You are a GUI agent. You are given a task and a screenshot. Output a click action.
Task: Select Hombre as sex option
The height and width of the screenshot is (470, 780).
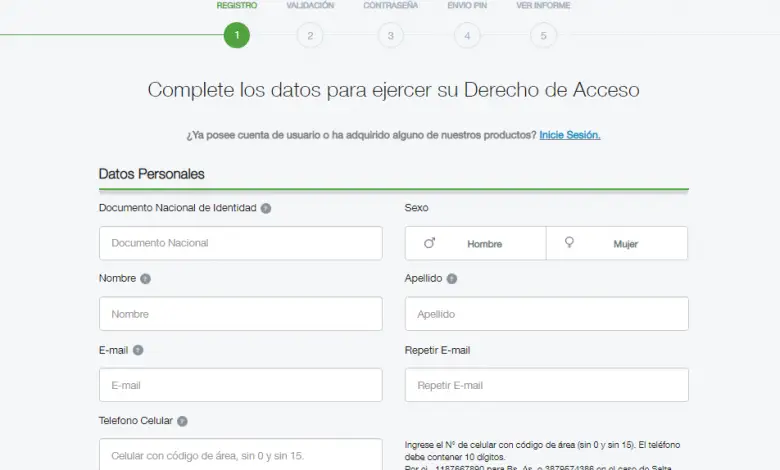point(476,243)
